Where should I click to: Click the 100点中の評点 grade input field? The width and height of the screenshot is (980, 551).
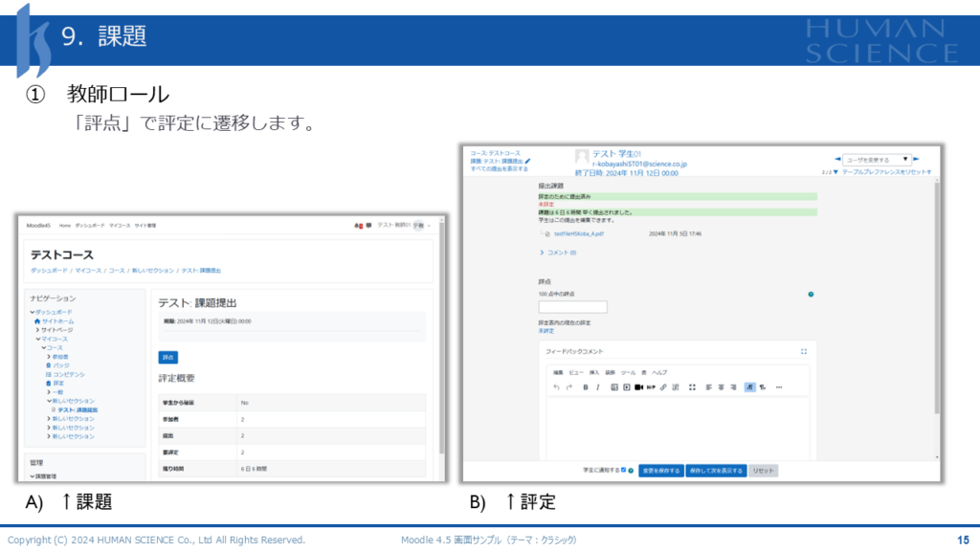point(572,307)
